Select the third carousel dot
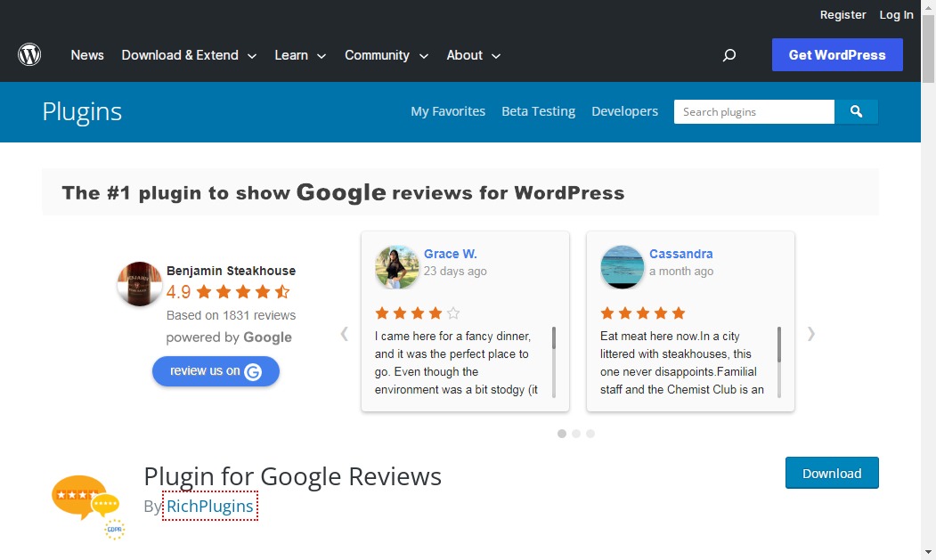This screenshot has height=560, width=936. click(x=590, y=434)
